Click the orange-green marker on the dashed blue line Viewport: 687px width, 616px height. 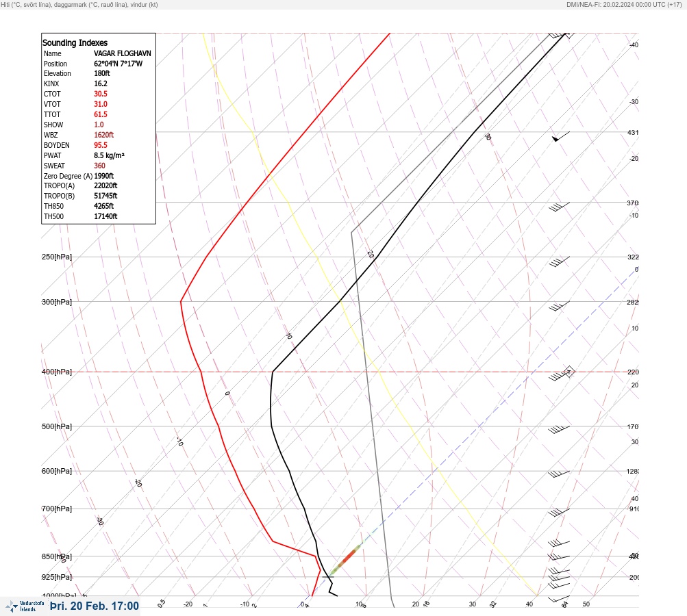point(346,559)
